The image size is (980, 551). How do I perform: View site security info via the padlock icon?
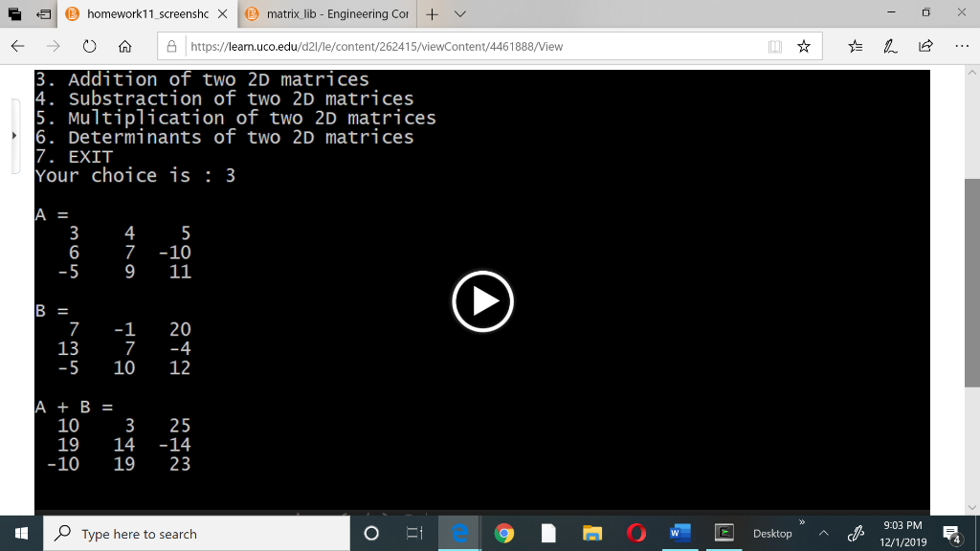point(170,45)
